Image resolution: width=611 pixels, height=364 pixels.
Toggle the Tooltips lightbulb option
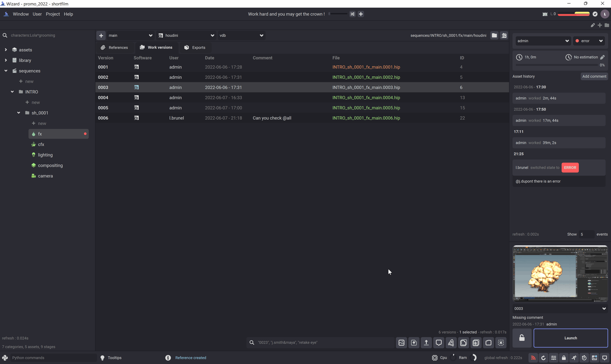pyautogui.click(x=111, y=358)
